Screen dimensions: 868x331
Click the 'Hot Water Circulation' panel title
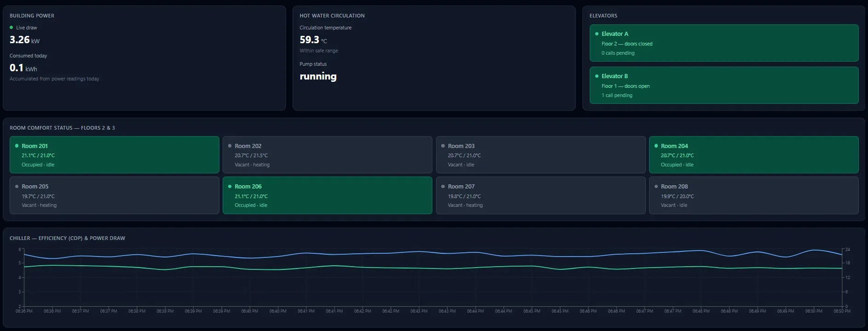pos(332,16)
